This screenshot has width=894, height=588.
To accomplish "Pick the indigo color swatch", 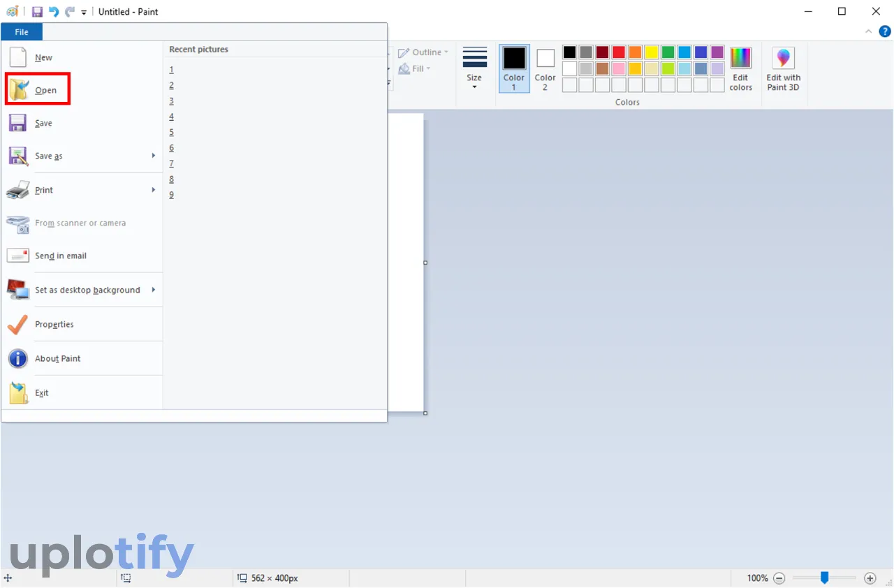I will (x=701, y=52).
